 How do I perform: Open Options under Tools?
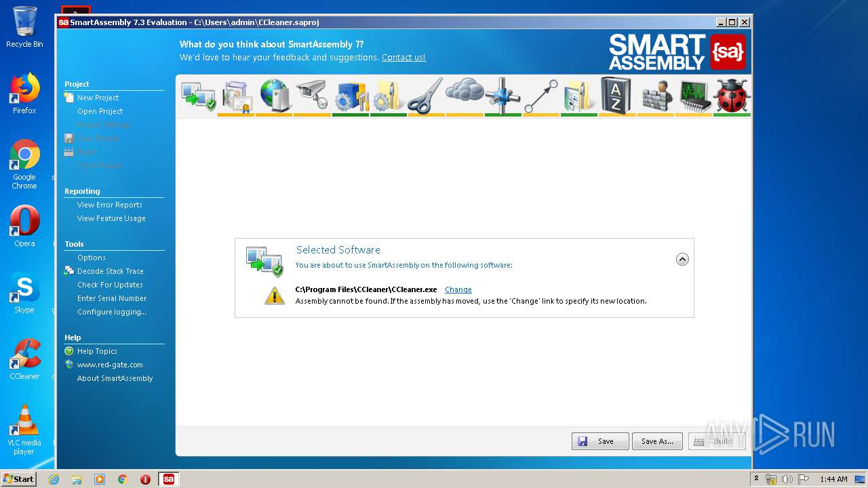tap(92, 258)
